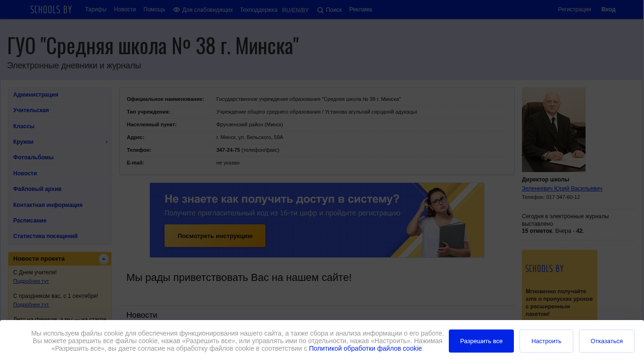Viewport: 644px width, 362px height.
Task: Click Подробнее тут under С праздником вас
Action: (x=31, y=304)
